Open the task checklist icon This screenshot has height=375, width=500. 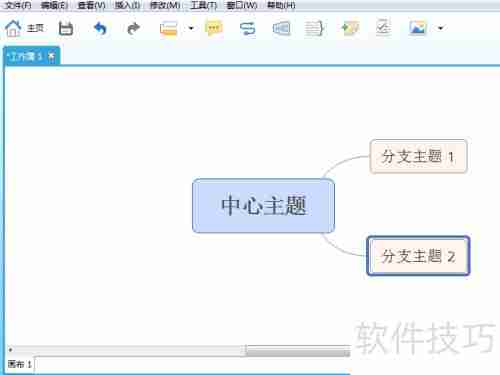coord(383,28)
